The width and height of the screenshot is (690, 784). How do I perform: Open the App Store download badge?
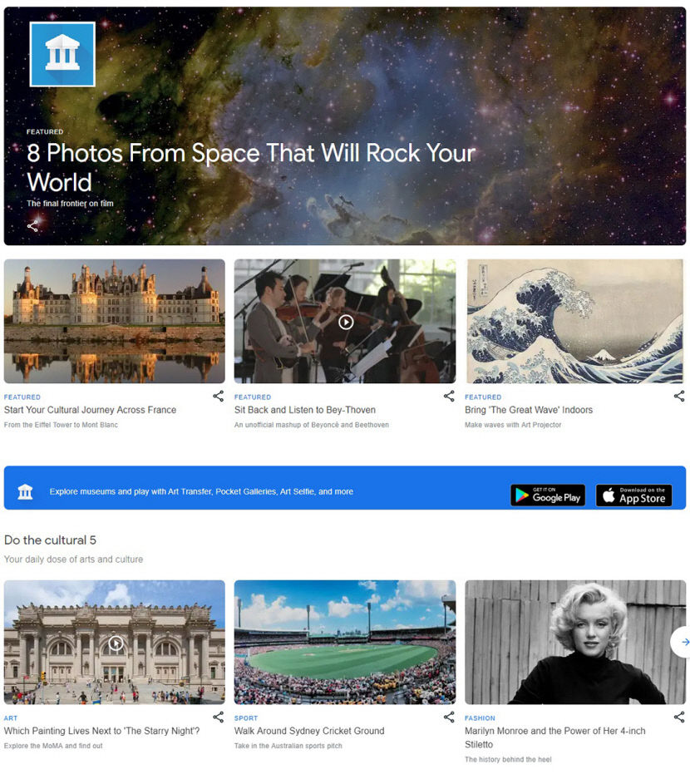click(633, 496)
